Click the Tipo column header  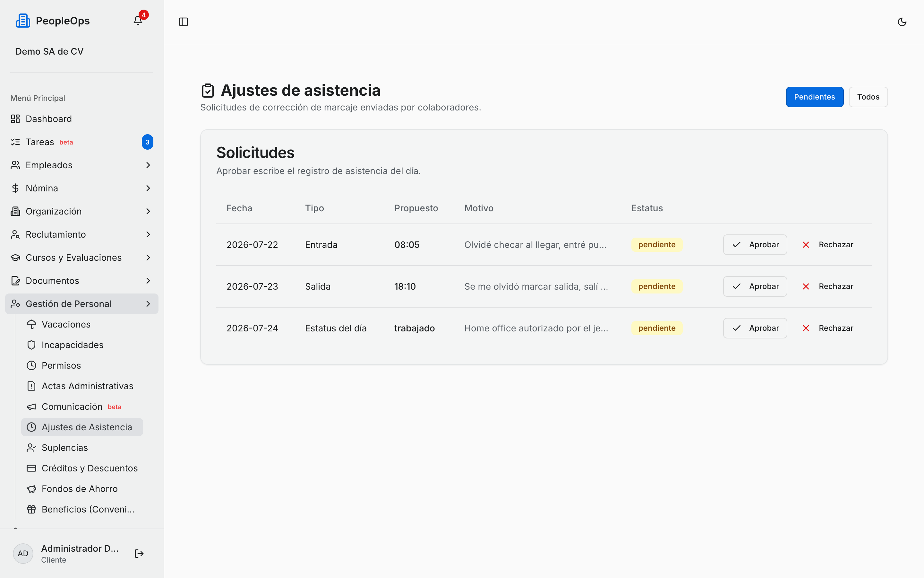(x=314, y=208)
